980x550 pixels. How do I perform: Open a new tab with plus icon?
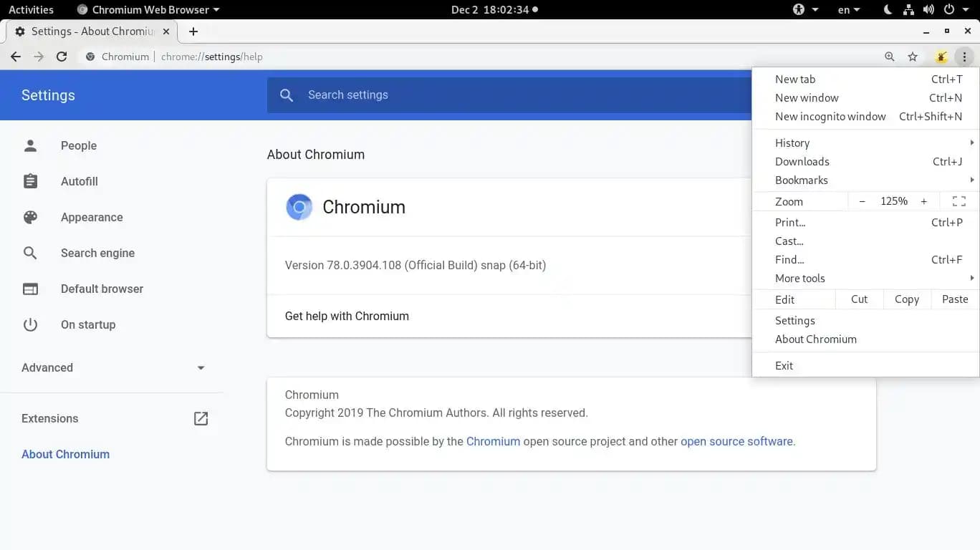193,32
